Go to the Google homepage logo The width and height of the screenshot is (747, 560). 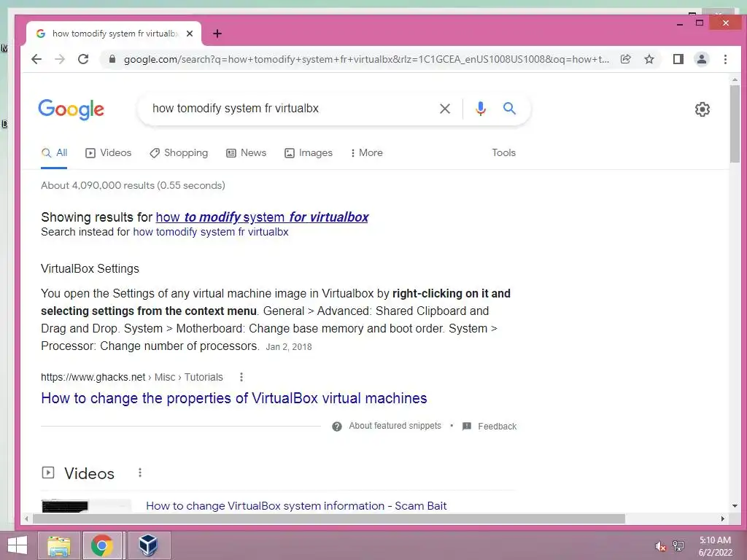tap(71, 109)
